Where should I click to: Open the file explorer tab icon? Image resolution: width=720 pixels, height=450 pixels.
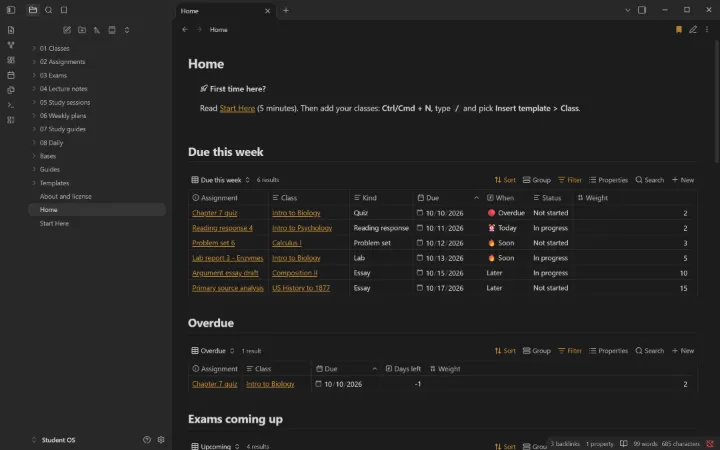pos(33,10)
